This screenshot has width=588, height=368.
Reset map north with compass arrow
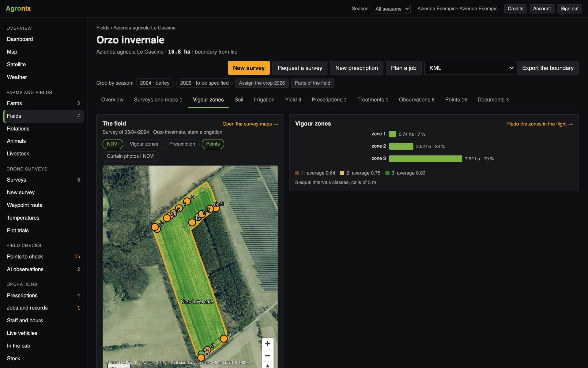[267, 366]
